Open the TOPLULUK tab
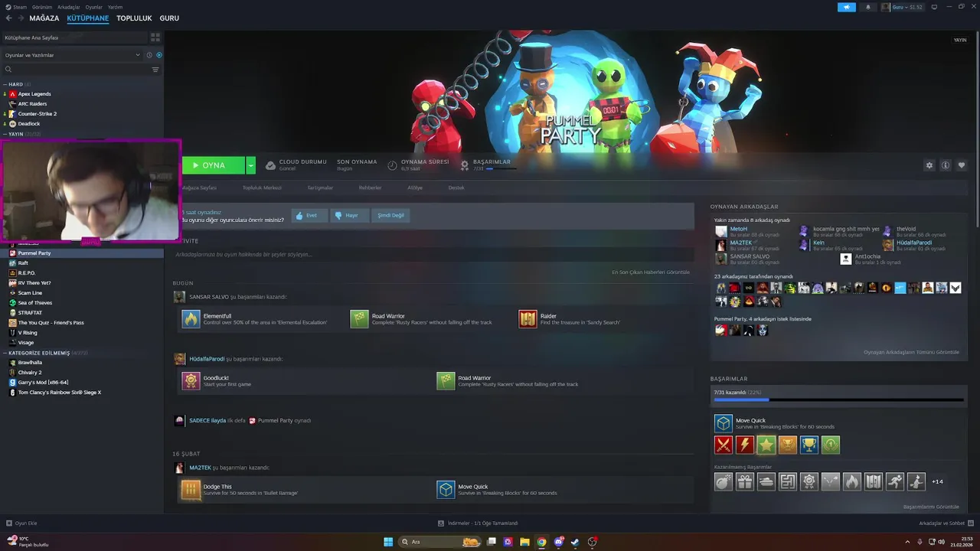 [x=134, y=18]
